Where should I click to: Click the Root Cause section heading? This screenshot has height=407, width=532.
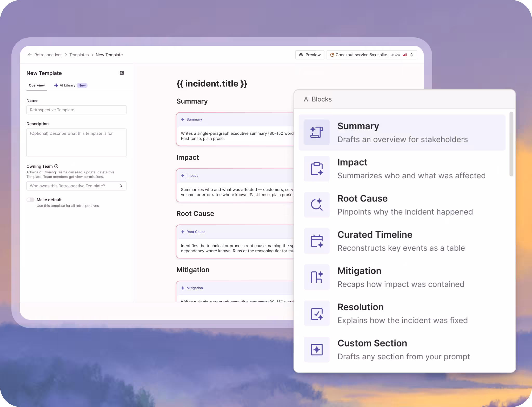click(195, 214)
